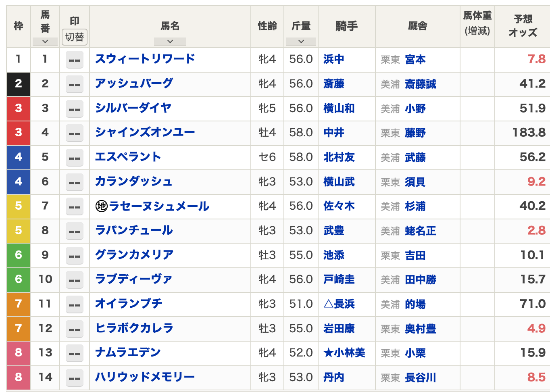Click the red frame 3 cell for シルバーダイヤ
The width and height of the screenshot is (550, 392).
tap(19, 108)
